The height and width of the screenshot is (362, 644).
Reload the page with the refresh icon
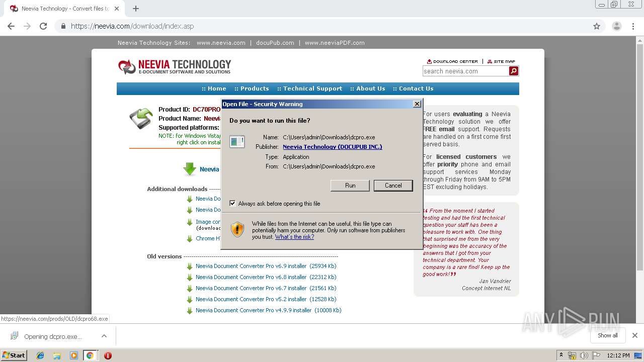pos(43,26)
